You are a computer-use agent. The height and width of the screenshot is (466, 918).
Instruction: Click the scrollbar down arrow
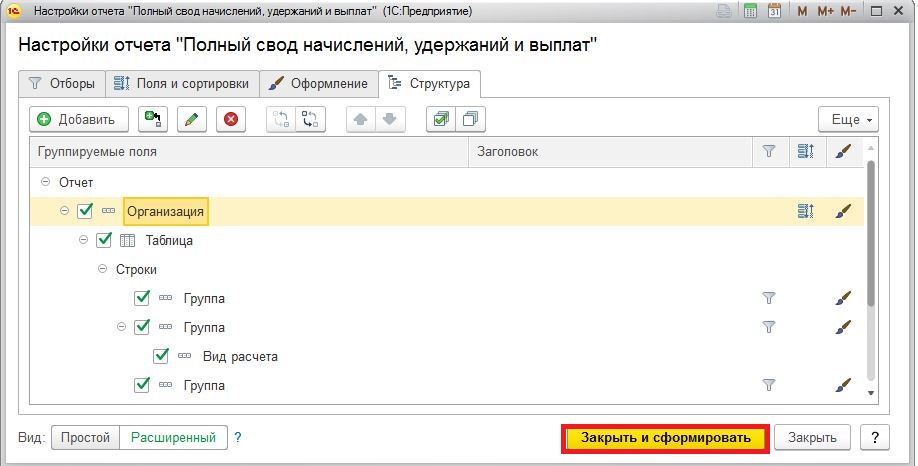(871, 393)
